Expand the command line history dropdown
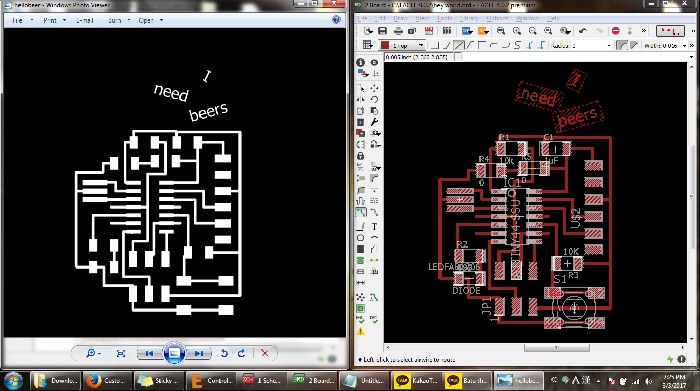700x391 pixels. coord(692,57)
